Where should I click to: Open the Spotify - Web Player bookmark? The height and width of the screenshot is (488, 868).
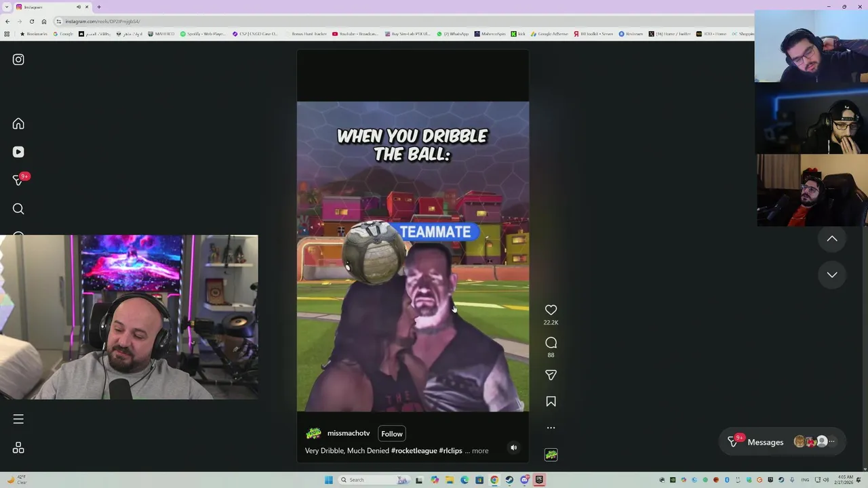pyautogui.click(x=203, y=34)
